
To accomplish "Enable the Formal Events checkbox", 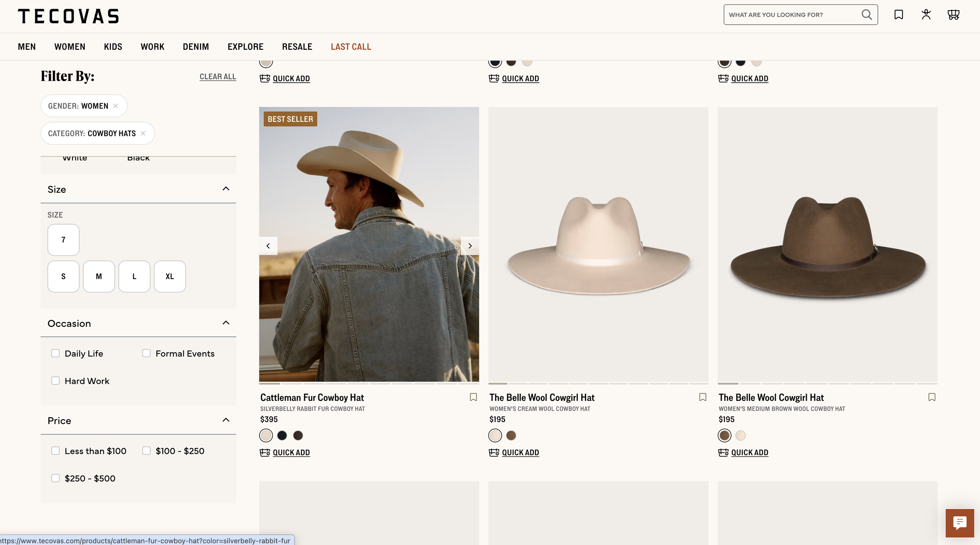I will pyautogui.click(x=146, y=353).
